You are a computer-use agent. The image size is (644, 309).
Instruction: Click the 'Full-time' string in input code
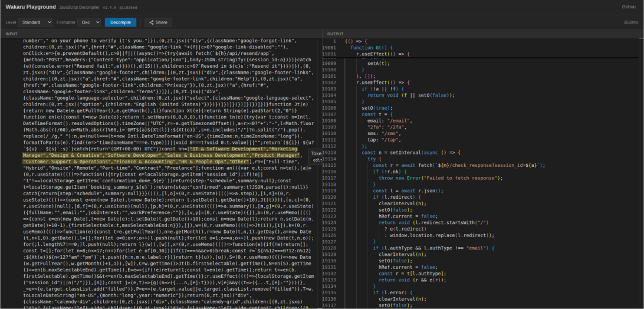(x=281, y=162)
